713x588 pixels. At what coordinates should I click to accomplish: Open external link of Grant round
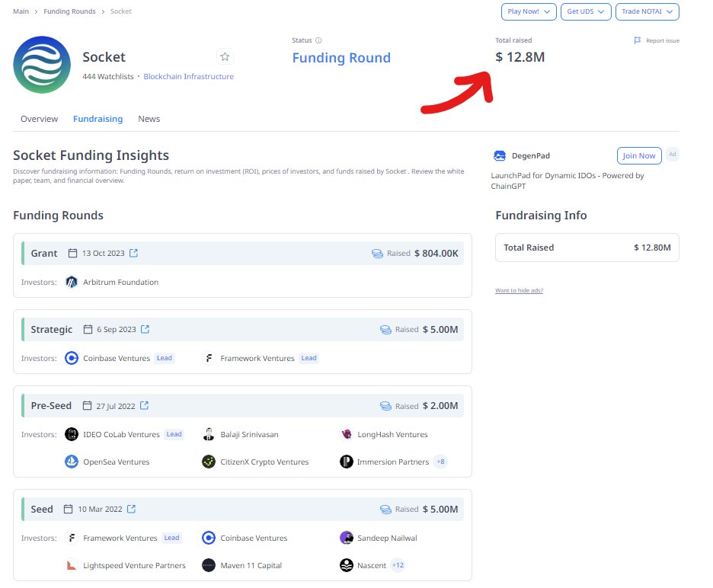pyautogui.click(x=134, y=253)
